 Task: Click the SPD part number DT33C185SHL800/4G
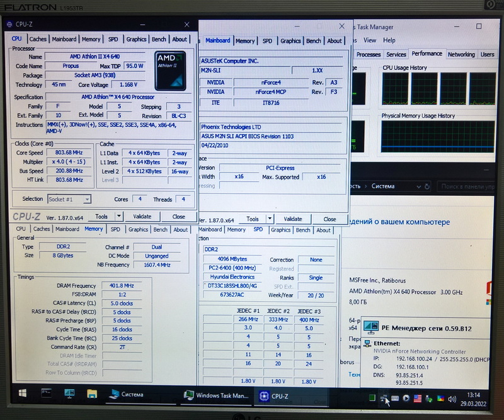[x=232, y=286]
